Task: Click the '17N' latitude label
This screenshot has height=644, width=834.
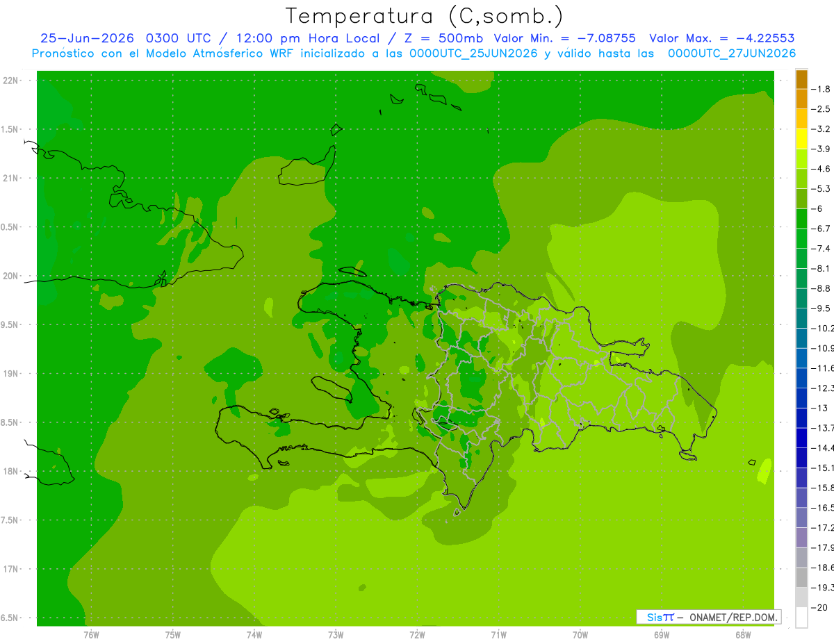Action: 11,569
